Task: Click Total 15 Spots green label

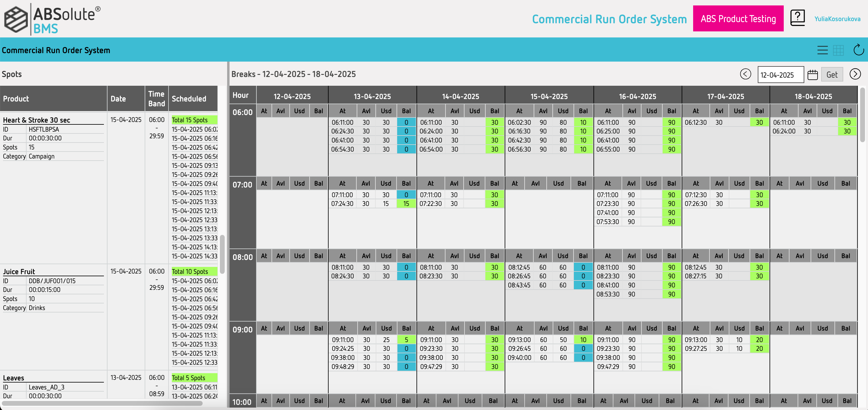Action: coord(194,120)
